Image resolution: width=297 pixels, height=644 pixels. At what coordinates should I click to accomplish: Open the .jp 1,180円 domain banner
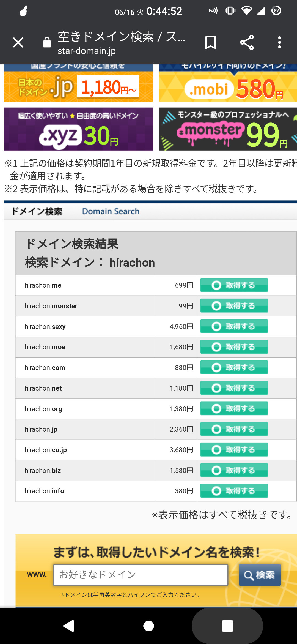[x=78, y=85]
